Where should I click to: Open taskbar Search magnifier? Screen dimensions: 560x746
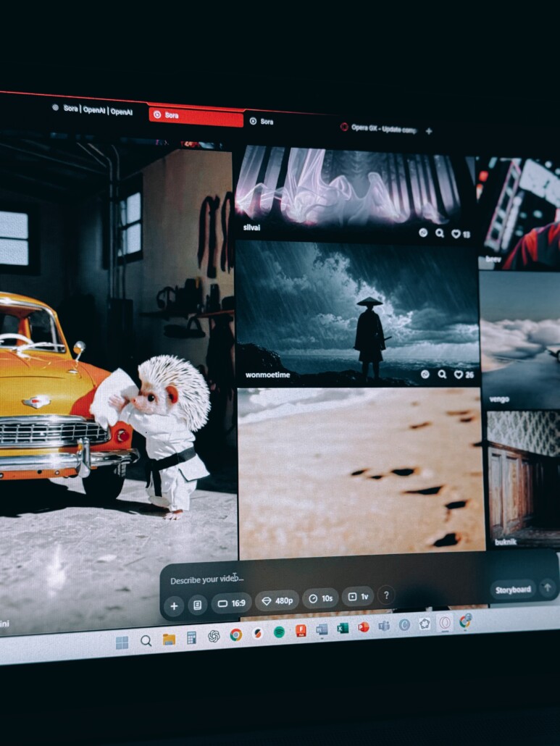point(146,641)
